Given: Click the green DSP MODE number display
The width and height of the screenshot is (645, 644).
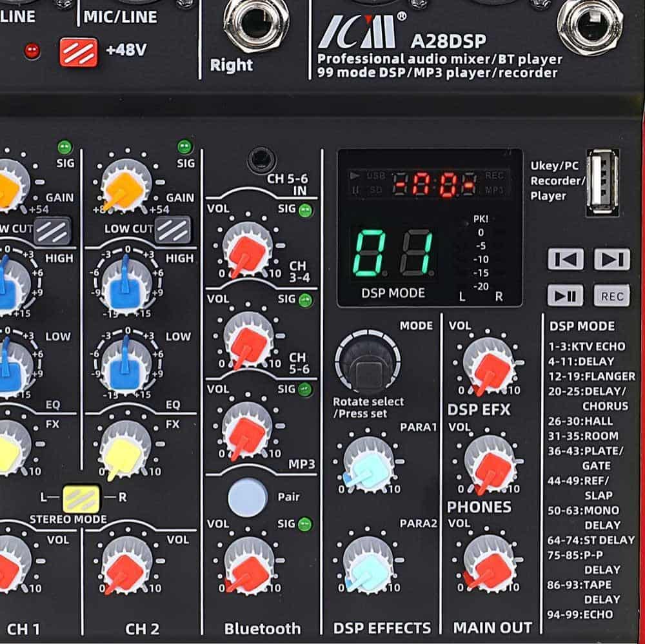Looking at the screenshot, I should click(x=393, y=253).
